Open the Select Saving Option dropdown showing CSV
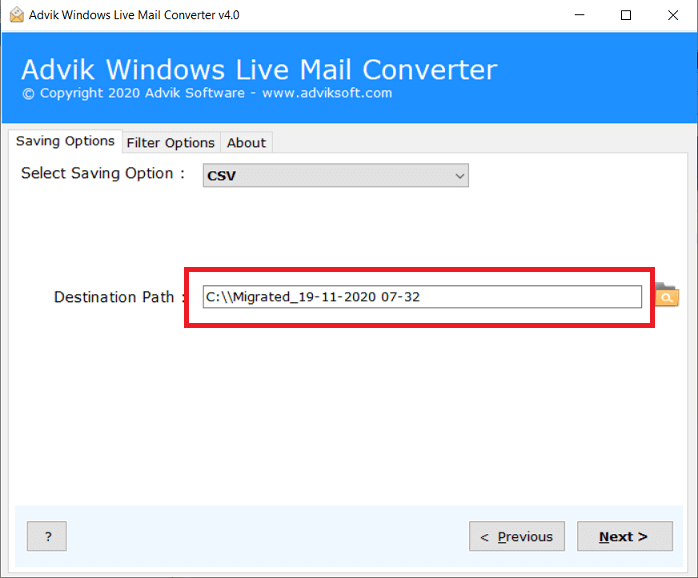The width and height of the screenshot is (698, 578). 336,175
